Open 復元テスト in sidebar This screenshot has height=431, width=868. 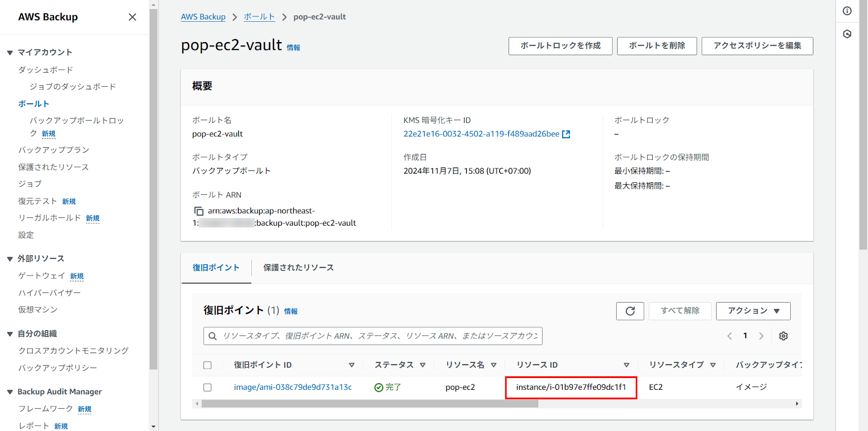[x=38, y=201]
